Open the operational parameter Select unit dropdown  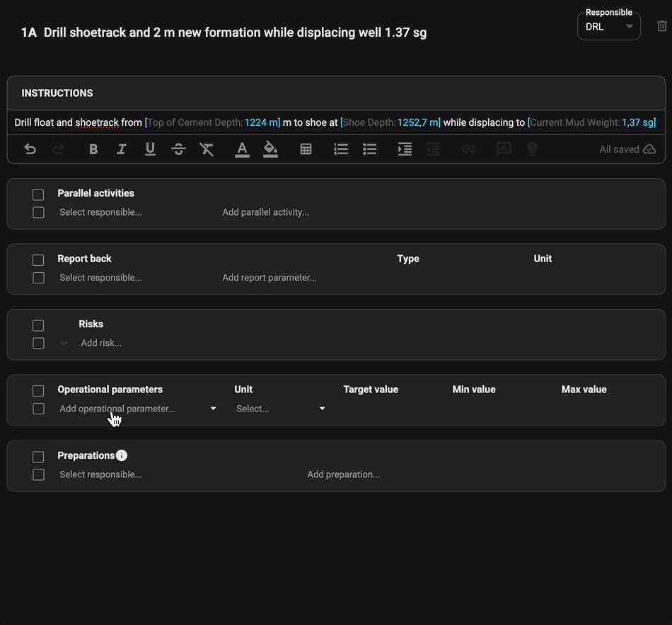point(279,409)
